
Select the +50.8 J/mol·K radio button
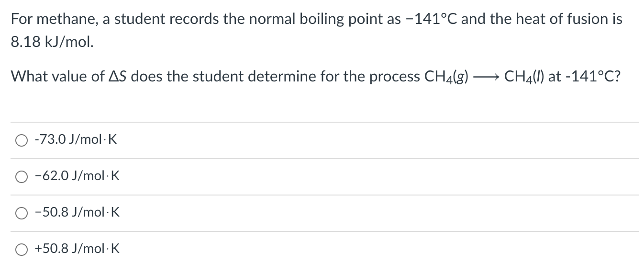click(x=21, y=249)
